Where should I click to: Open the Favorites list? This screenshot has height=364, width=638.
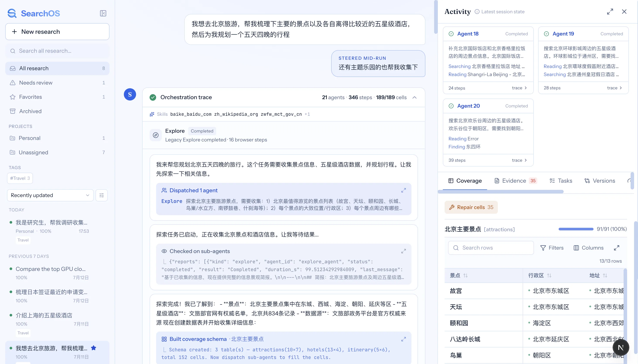pos(57,97)
